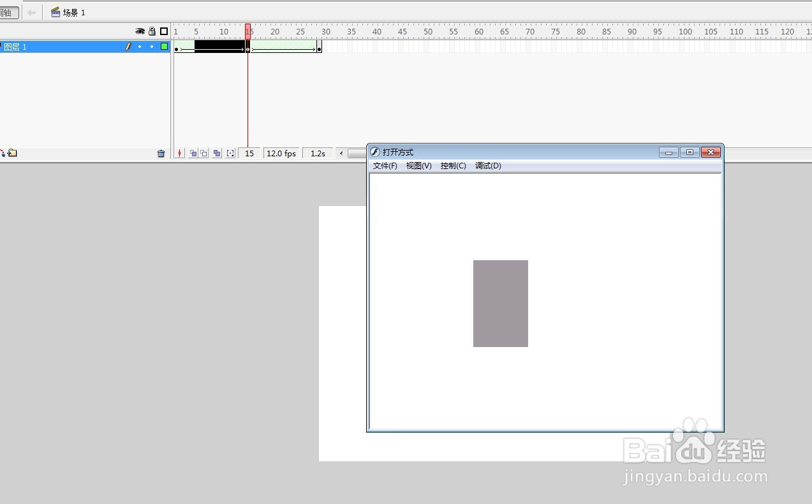The width and height of the screenshot is (812, 504).
Task: Enable Edit Multiple Frames
Action: coord(217,153)
